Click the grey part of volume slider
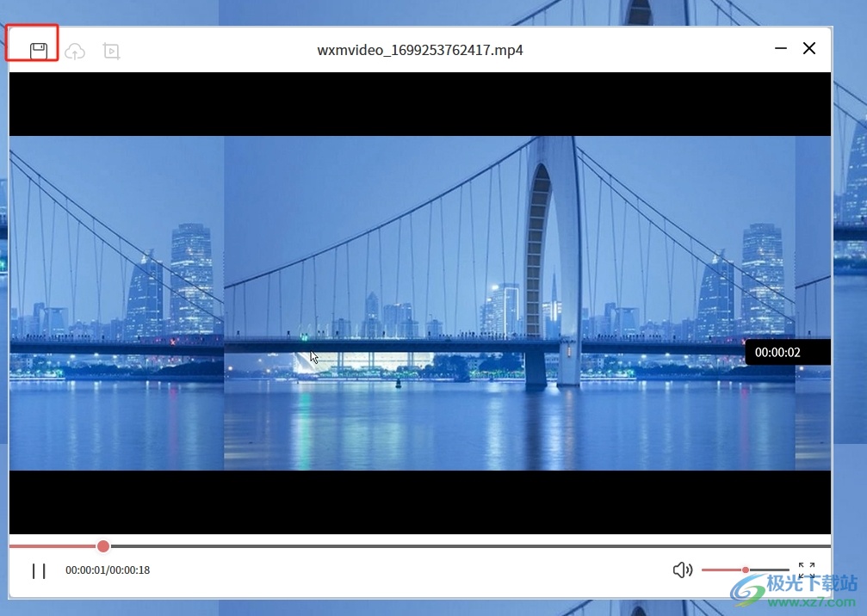 [x=769, y=570]
